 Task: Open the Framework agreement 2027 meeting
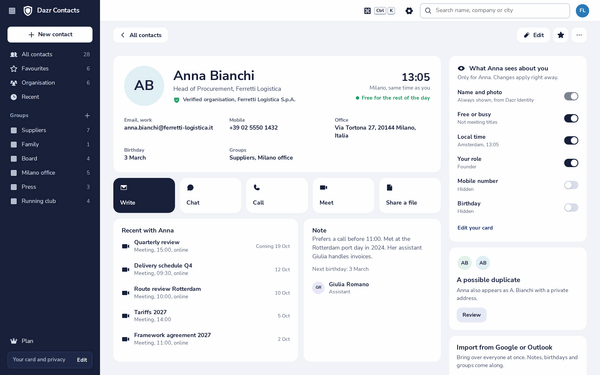coord(205,339)
